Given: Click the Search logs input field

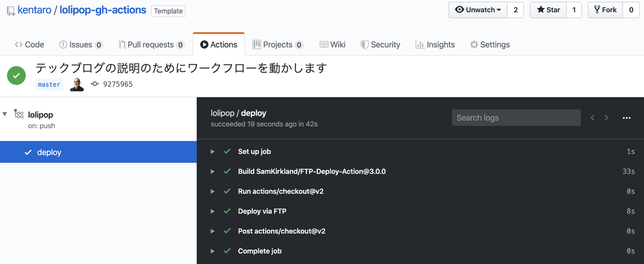Looking at the screenshot, I should tap(516, 118).
